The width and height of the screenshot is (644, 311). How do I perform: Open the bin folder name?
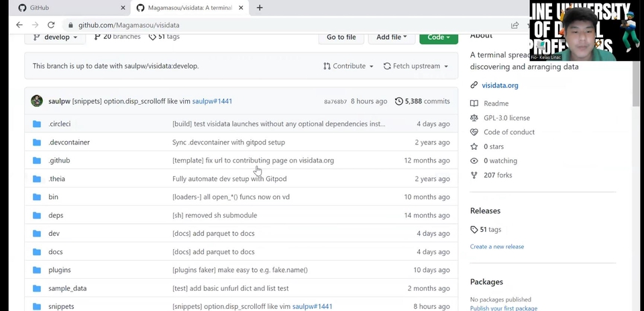tap(54, 197)
